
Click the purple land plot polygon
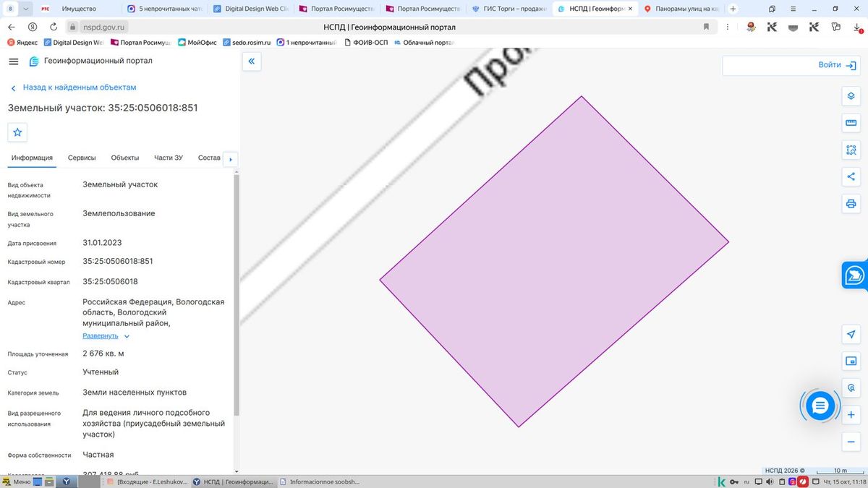[x=554, y=262]
